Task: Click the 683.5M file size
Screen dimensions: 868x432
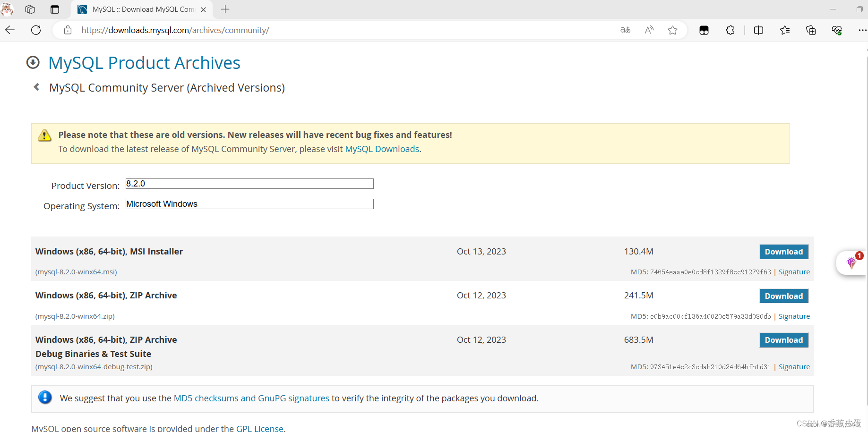Action: [x=639, y=340]
